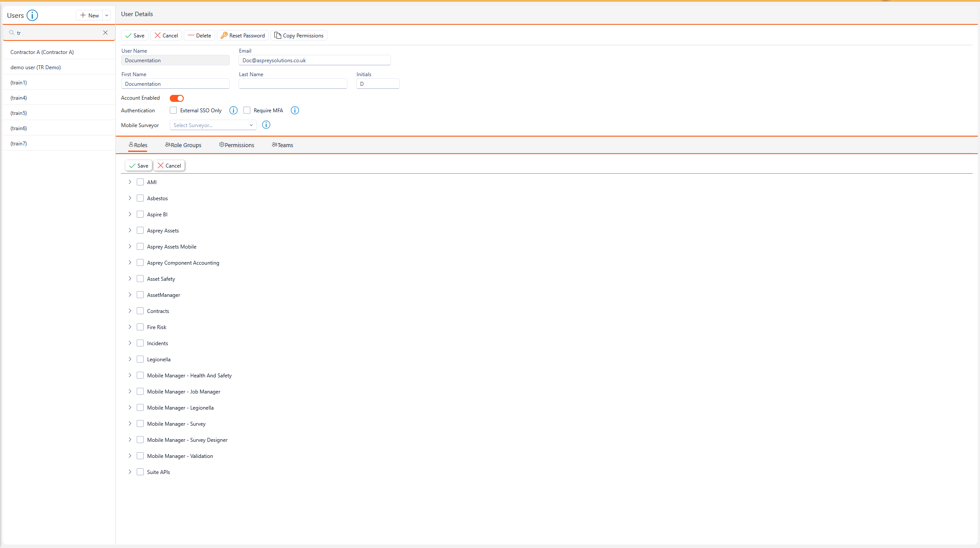The height and width of the screenshot is (548, 980).
Task: Clear the user search with X icon
Action: pyautogui.click(x=105, y=33)
